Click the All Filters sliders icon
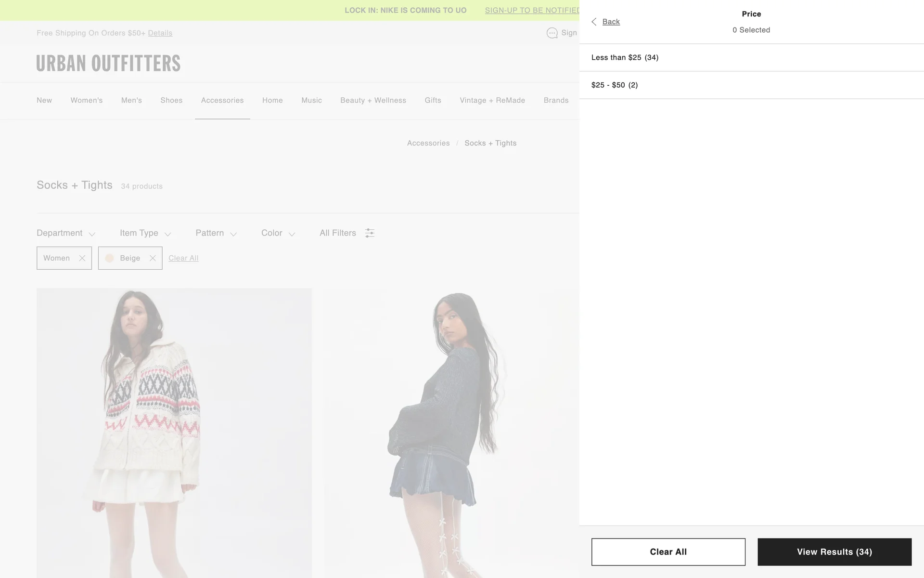The height and width of the screenshot is (578, 924). (x=370, y=233)
